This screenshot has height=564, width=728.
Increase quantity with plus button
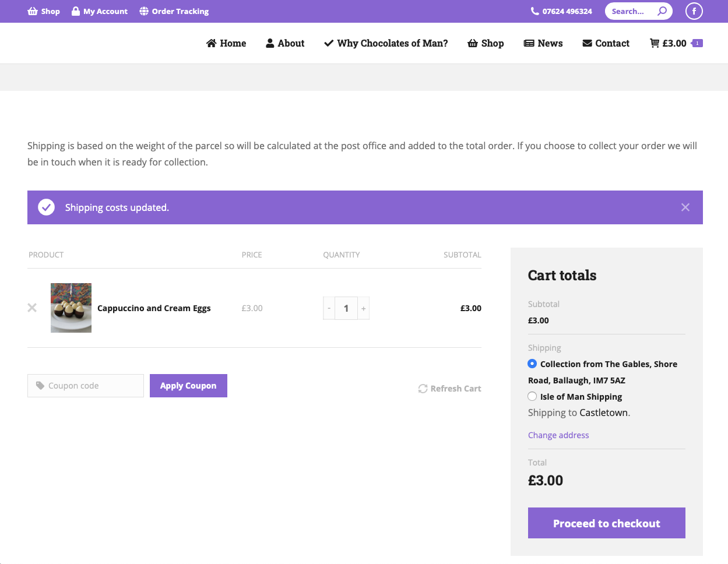[364, 308]
